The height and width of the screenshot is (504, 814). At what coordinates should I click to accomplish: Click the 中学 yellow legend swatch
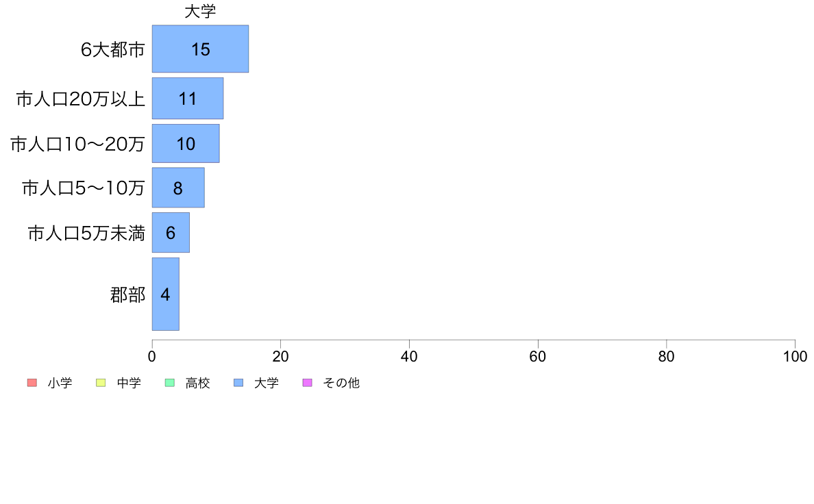[x=101, y=383]
